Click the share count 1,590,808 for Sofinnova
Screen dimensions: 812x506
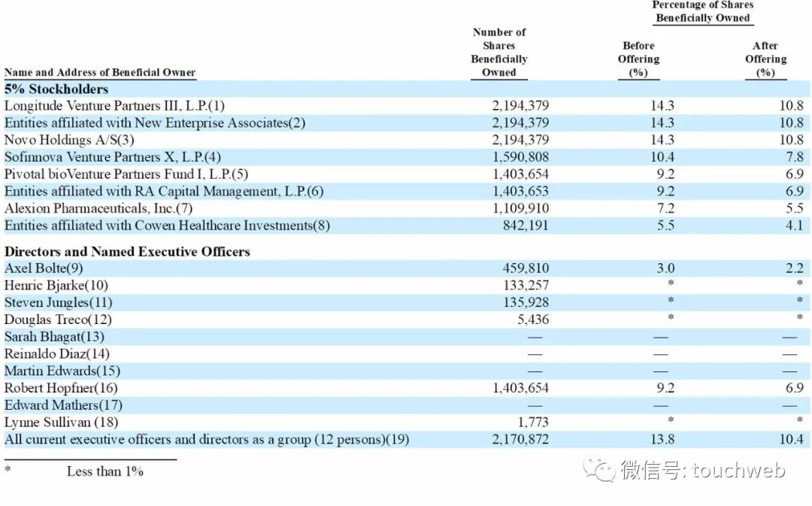(520, 157)
